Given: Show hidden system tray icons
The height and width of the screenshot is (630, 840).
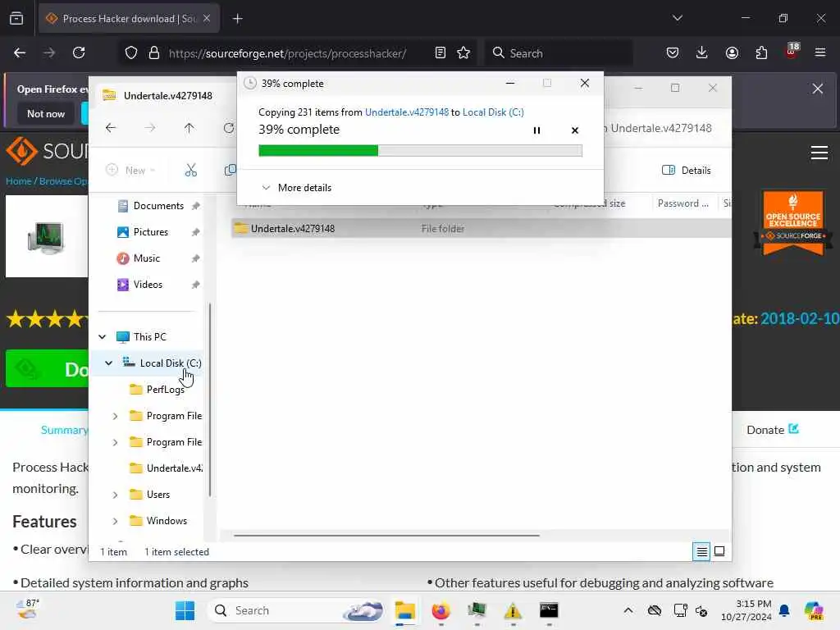Looking at the screenshot, I should click(628, 610).
